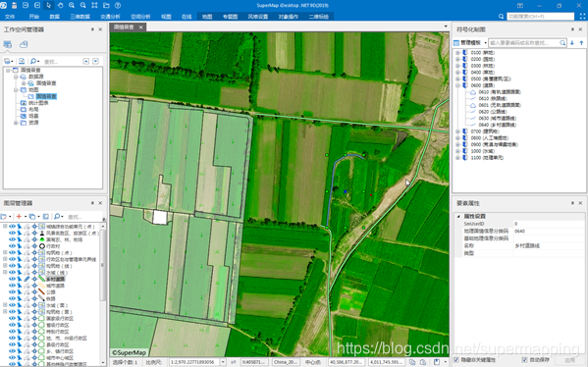Click the full extent view icon
This screenshot has width=588, height=367.
[94, 5]
